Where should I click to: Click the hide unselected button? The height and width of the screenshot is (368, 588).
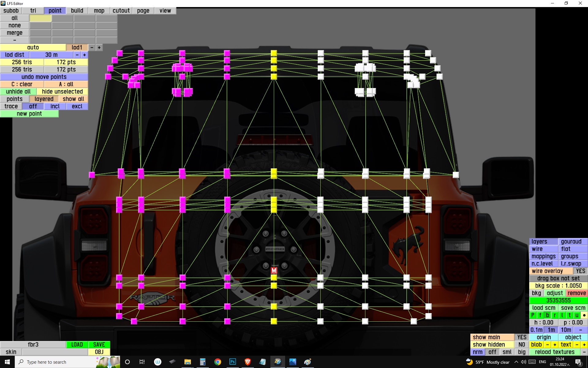(x=62, y=92)
